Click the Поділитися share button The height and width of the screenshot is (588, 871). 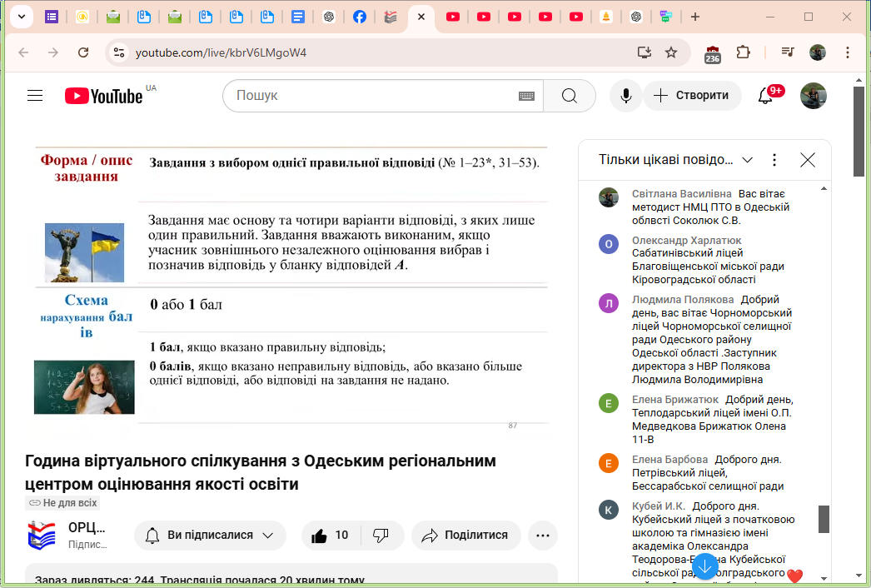click(465, 536)
